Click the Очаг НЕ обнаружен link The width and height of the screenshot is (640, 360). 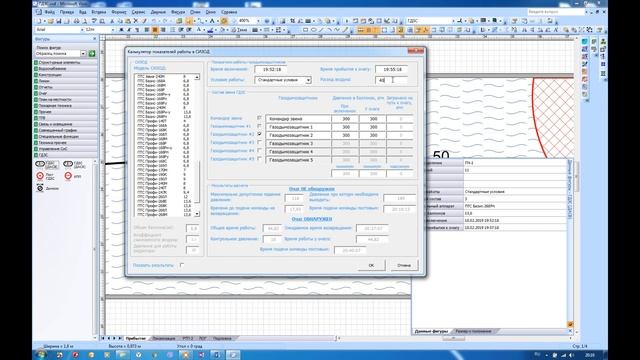(x=311, y=189)
